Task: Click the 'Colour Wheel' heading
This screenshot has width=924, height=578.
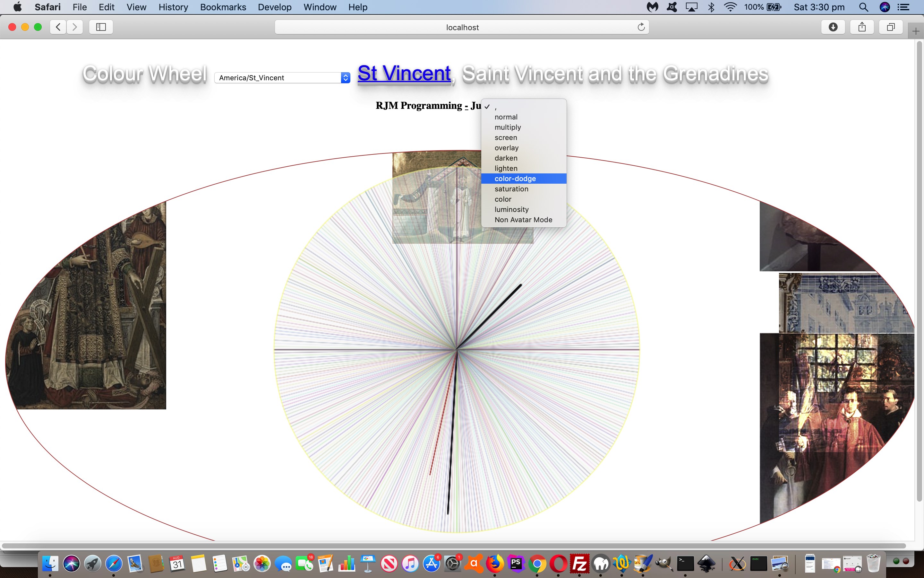Action: 145,74
